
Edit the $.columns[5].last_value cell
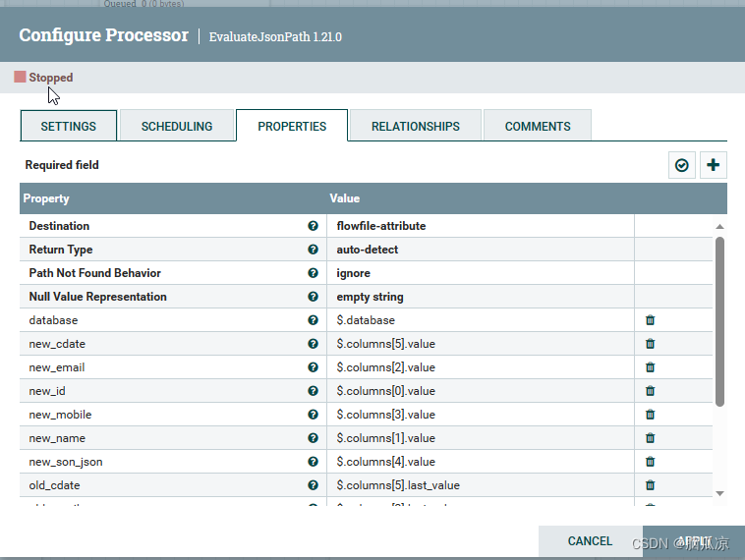coord(481,485)
